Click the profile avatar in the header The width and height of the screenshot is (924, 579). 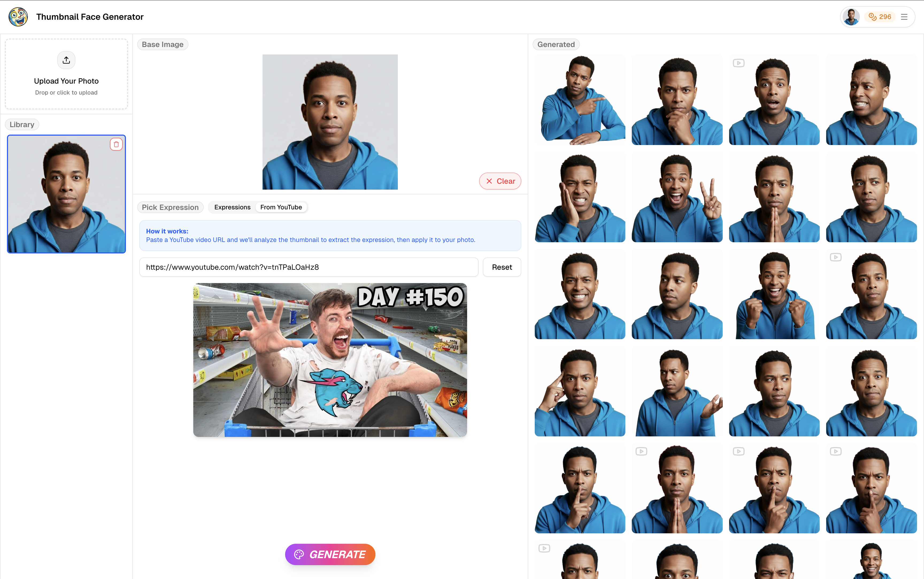coord(851,17)
